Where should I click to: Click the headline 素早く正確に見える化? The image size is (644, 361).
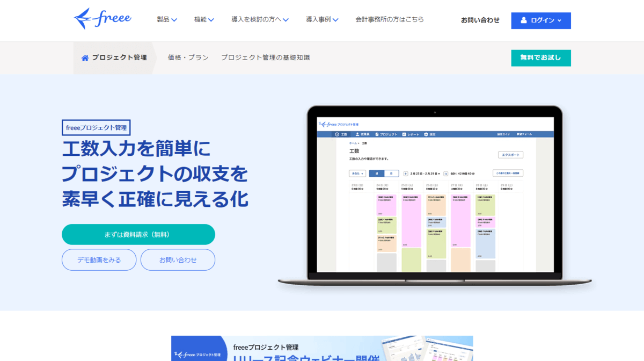click(155, 198)
